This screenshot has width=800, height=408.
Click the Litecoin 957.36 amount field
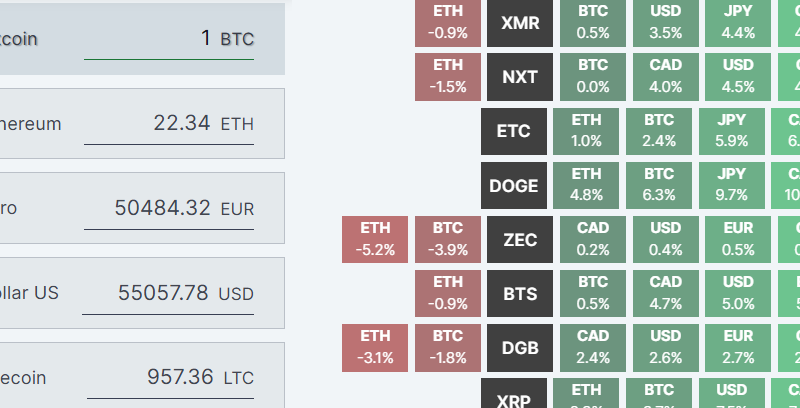click(x=168, y=378)
